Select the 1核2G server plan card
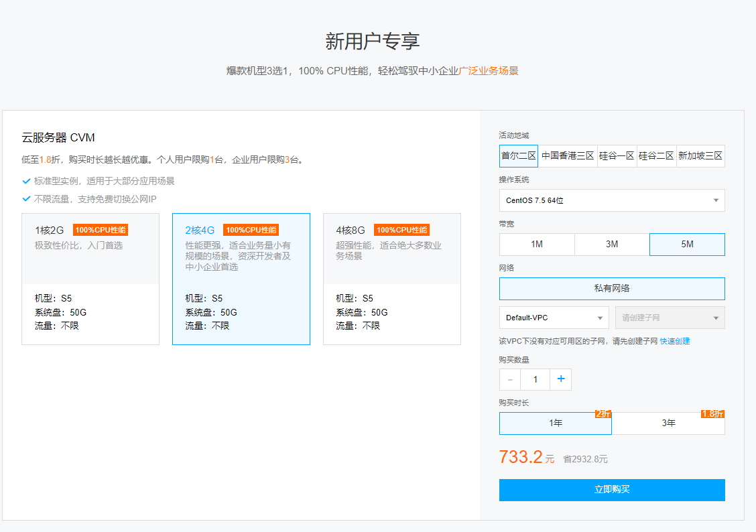 pyautogui.click(x=90, y=279)
